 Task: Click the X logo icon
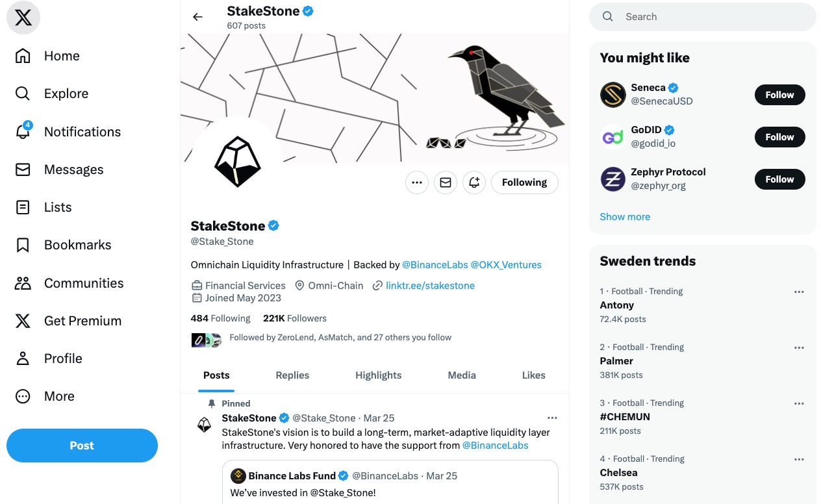click(23, 18)
